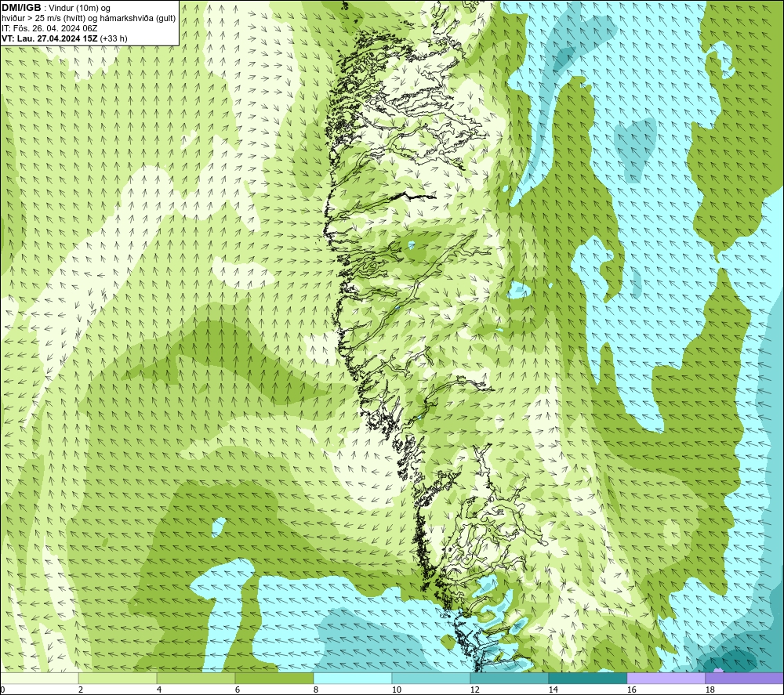Click the legend label '18'
The width and height of the screenshot is (784, 695).
pos(710,690)
